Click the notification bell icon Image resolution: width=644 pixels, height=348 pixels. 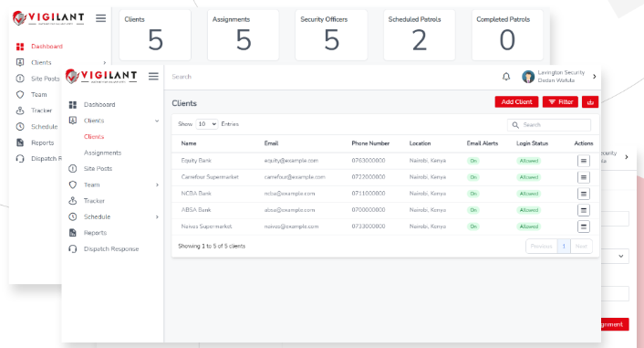pos(506,77)
